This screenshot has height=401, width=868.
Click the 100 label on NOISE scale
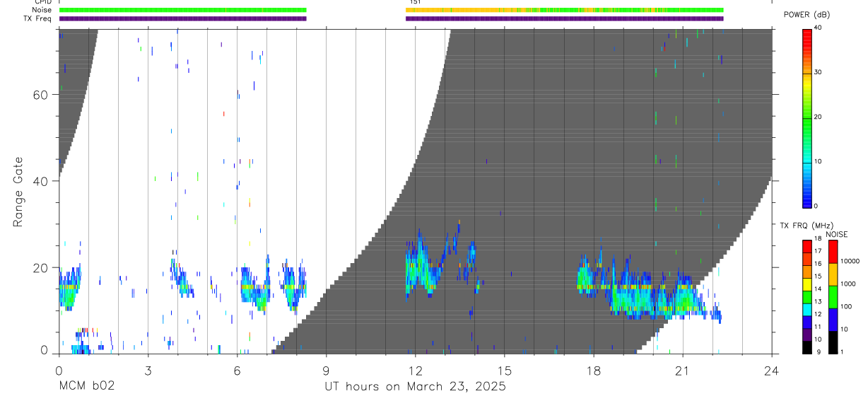(x=846, y=307)
